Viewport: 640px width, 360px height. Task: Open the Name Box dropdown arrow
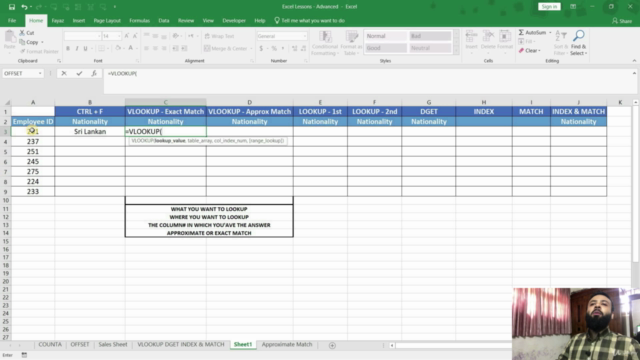tap(40, 73)
